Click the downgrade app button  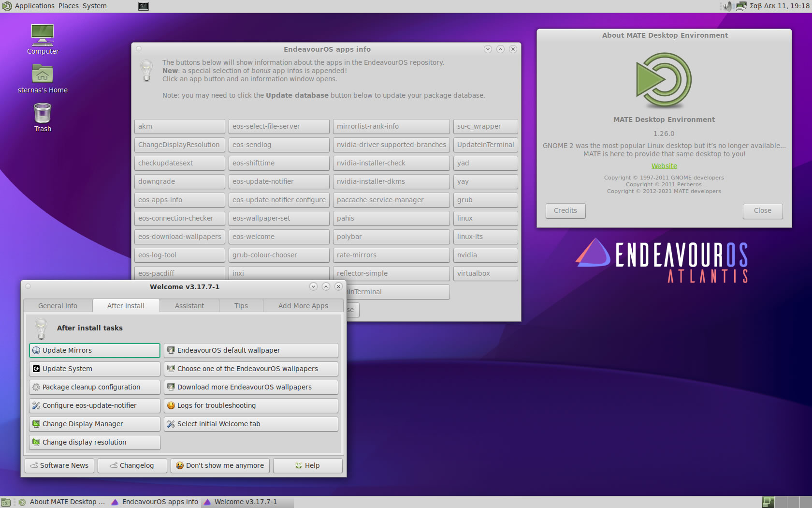180,181
